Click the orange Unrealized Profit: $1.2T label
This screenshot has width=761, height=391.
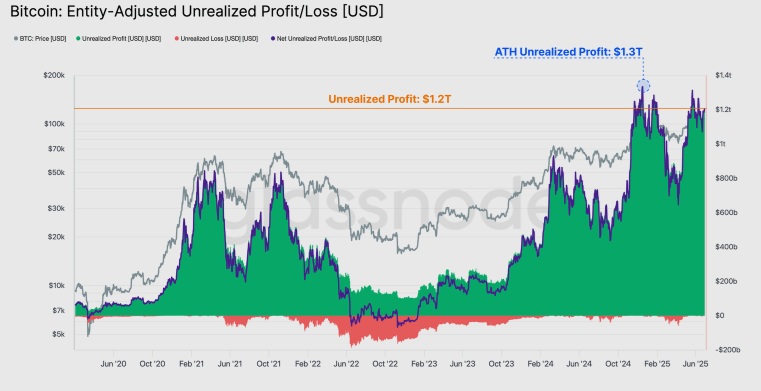(x=390, y=99)
